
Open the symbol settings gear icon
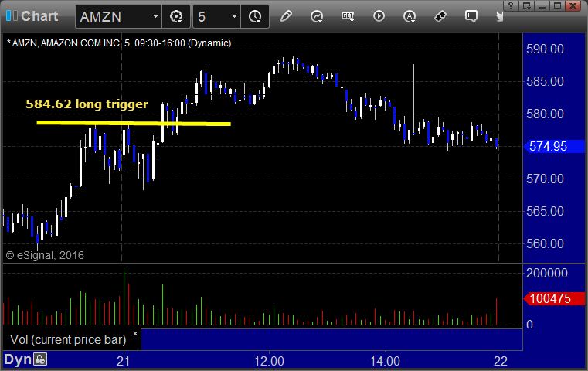tap(176, 16)
